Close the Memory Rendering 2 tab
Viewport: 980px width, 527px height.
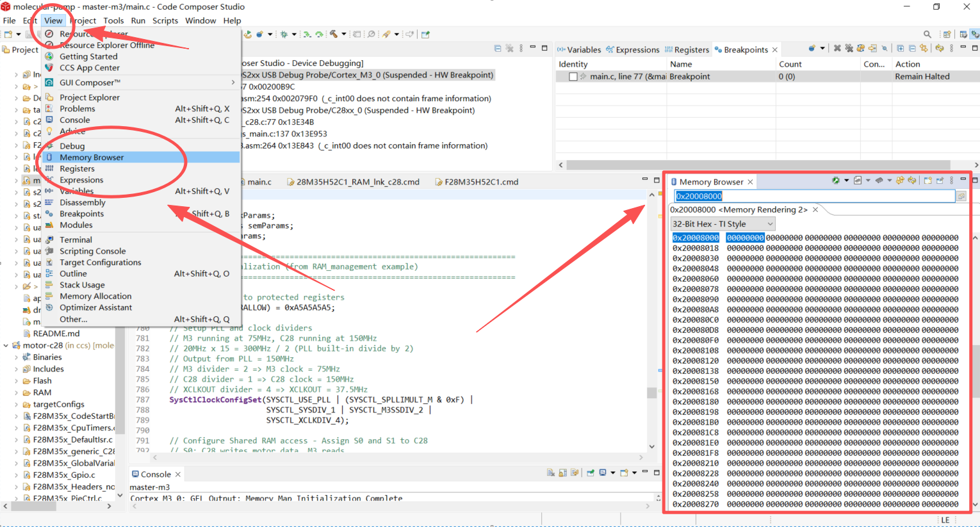pos(815,210)
